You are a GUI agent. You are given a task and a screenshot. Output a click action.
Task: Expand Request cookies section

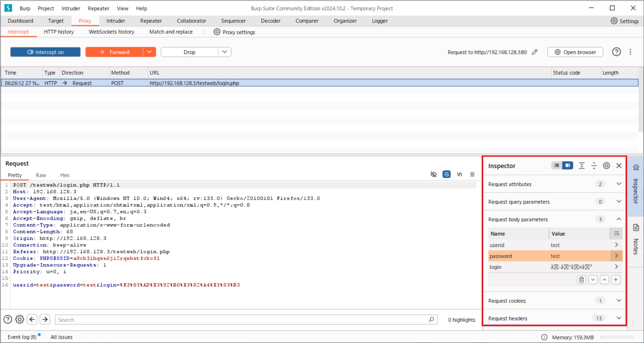pyautogui.click(x=619, y=300)
